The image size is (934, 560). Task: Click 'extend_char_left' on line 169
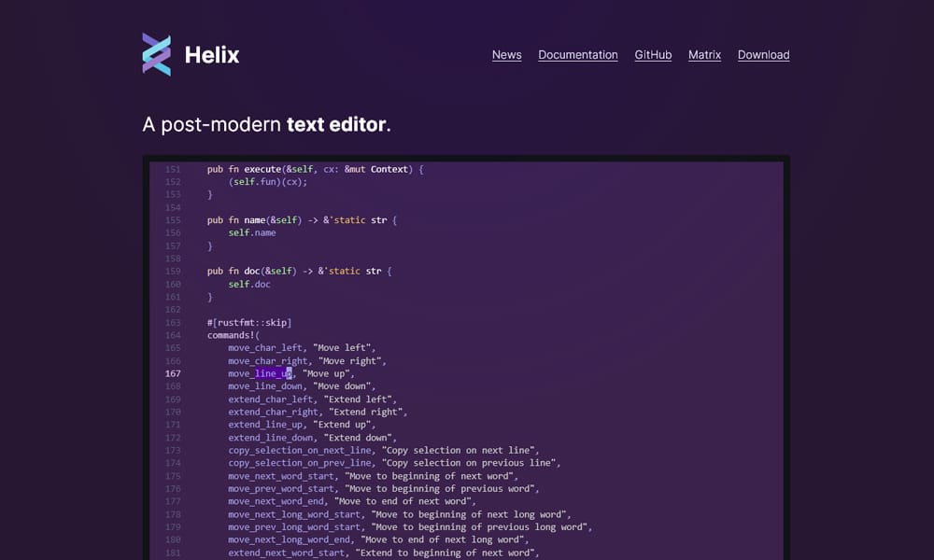(x=271, y=399)
